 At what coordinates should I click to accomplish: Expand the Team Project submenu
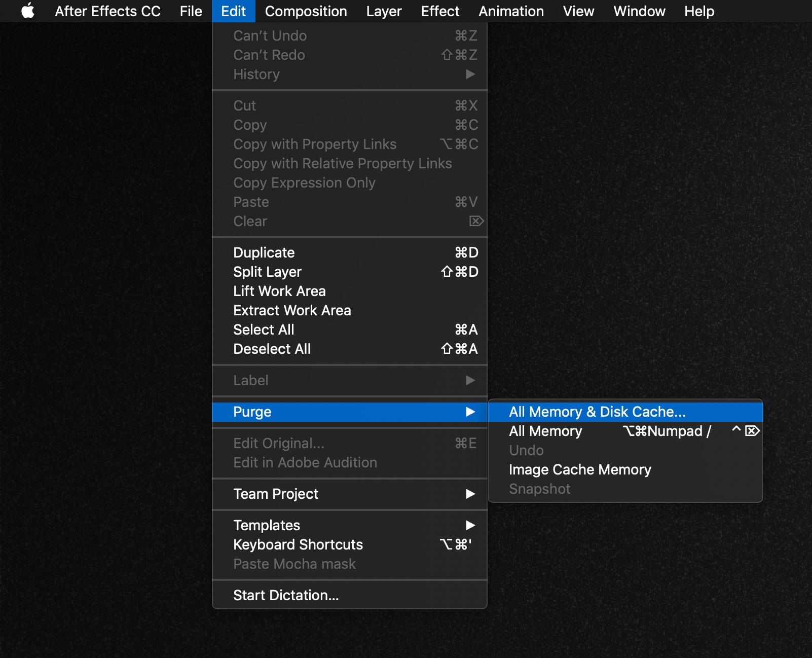[350, 494]
